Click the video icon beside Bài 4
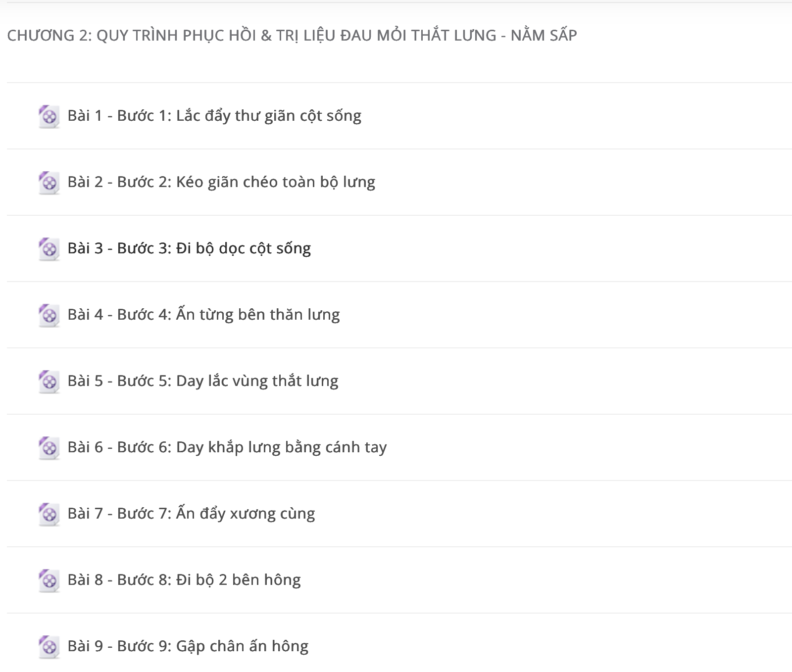This screenshot has height=672, width=792. [49, 315]
